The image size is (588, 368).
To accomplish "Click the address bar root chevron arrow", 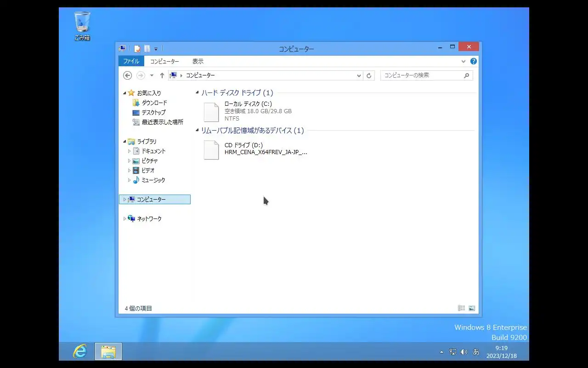I will click(x=181, y=75).
